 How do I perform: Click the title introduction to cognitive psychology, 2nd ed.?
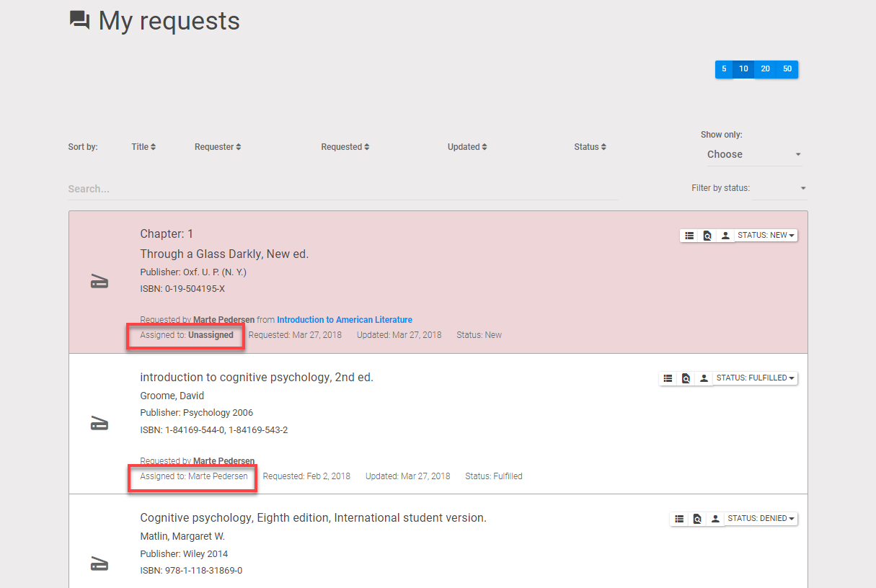point(257,378)
